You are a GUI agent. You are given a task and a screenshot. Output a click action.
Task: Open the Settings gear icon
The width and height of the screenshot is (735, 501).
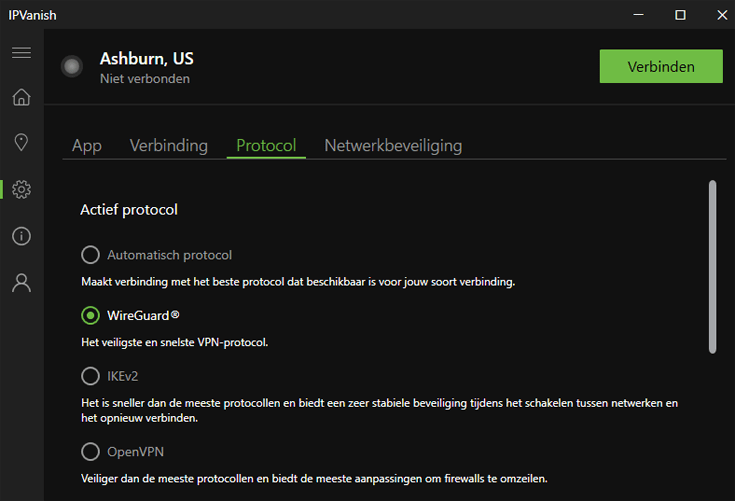[22, 189]
